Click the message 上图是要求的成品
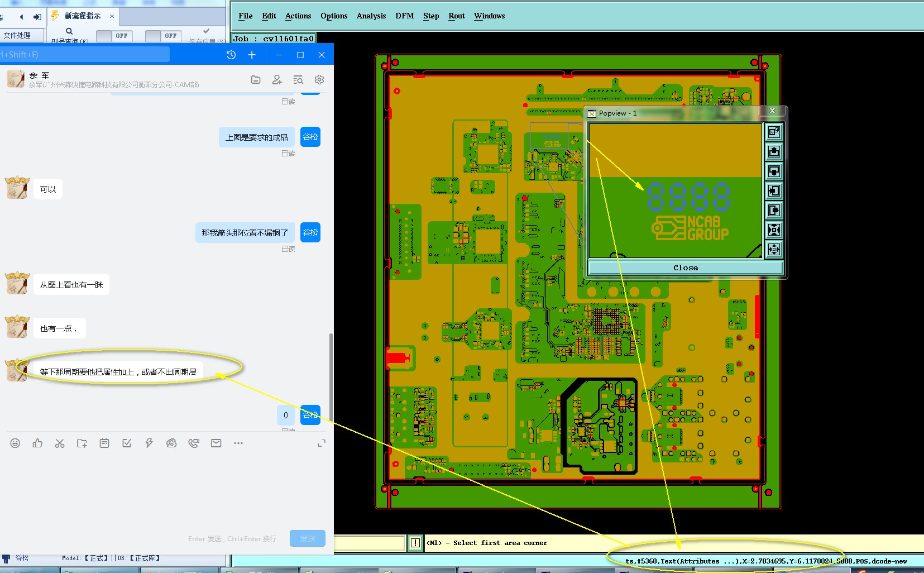The image size is (924, 573). pyautogui.click(x=257, y=137)
